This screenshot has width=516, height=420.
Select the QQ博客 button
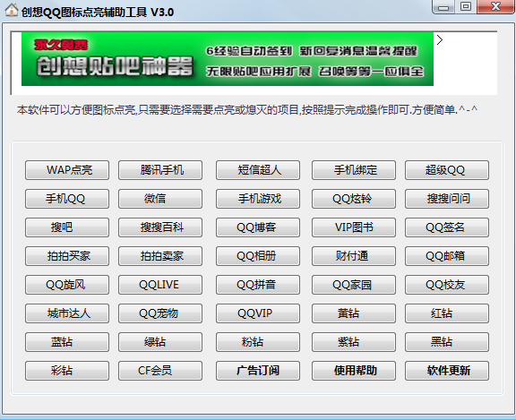[x=258, y=227]
